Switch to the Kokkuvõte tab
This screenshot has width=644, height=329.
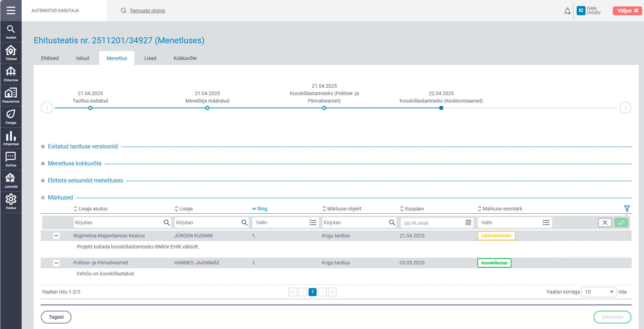click(185, 58)
